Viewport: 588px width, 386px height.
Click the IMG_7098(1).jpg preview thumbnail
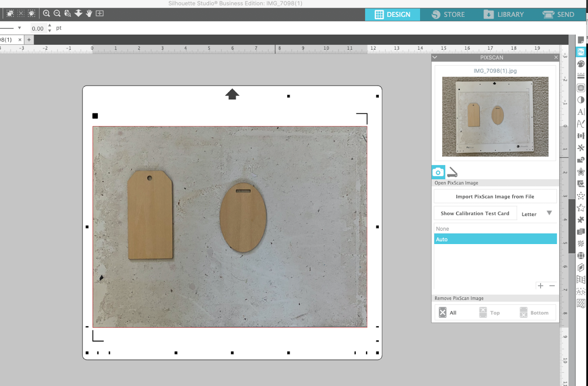tap(495, 117)
